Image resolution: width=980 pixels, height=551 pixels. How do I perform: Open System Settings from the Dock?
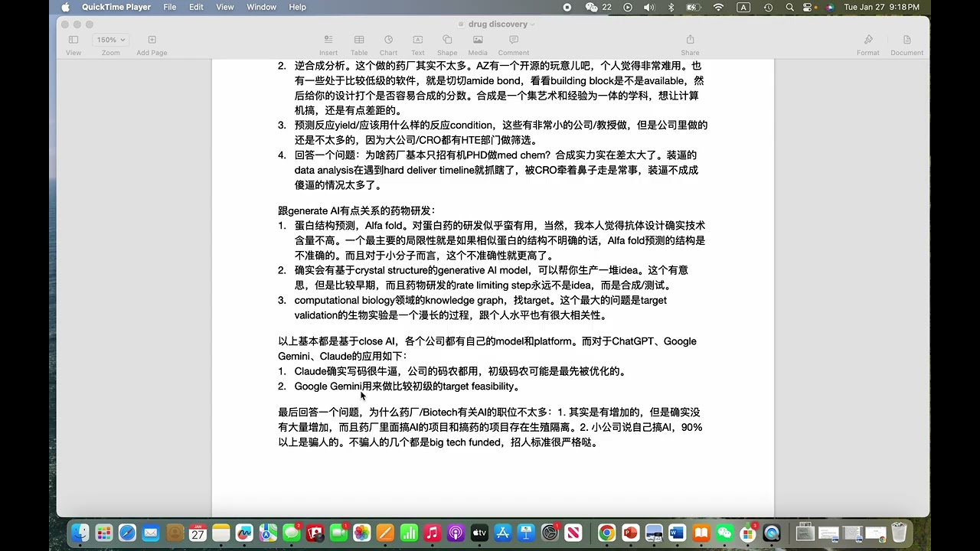550,533
